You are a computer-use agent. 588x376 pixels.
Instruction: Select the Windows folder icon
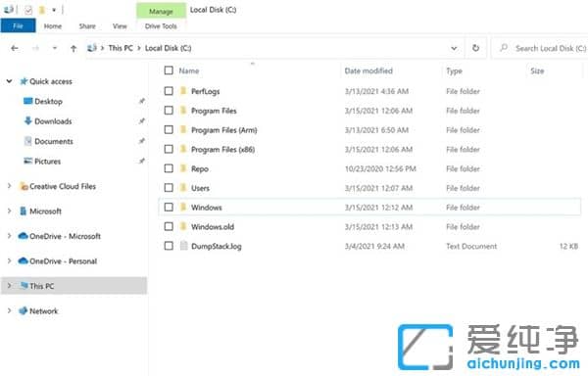(183, 208)
